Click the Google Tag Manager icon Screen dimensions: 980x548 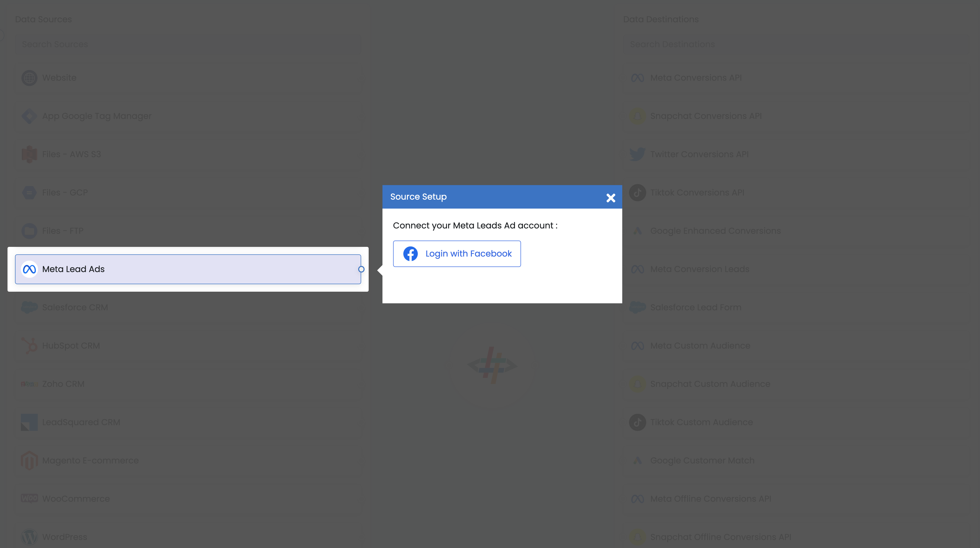[x=29, y=116]
